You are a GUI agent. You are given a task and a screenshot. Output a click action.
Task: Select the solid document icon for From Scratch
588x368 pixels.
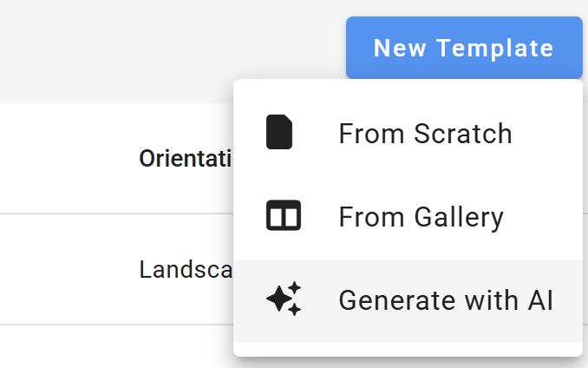click(x=279, y=132)
